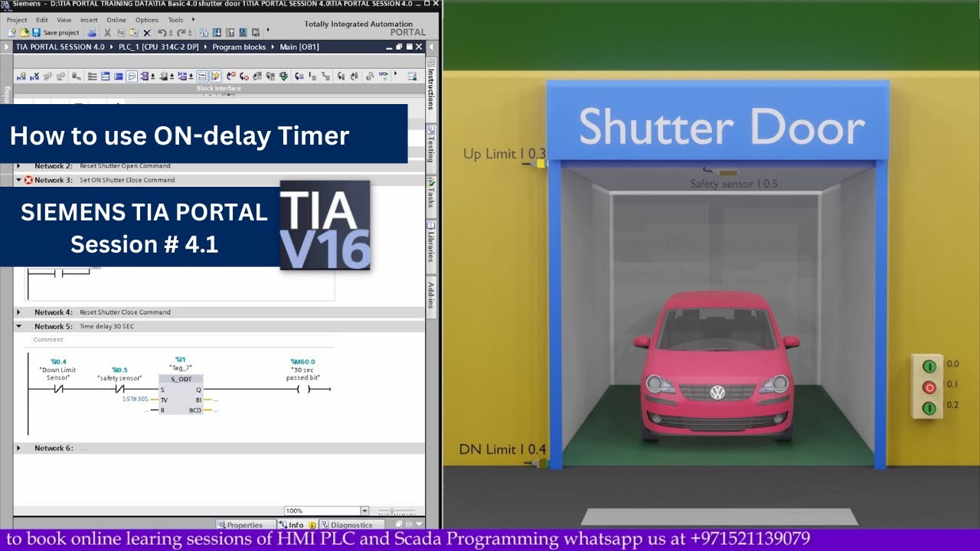
Task: Click the New project icon
Action: 11,32
